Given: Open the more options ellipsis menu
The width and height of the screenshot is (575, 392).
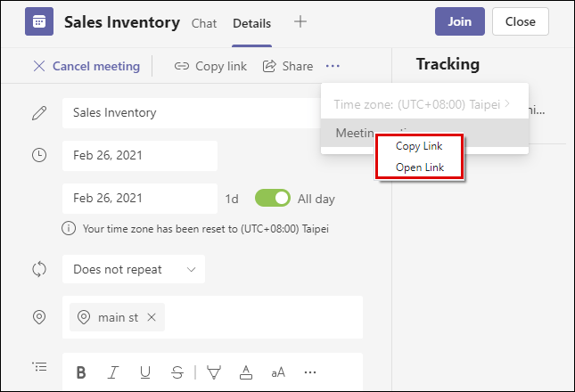Looking at the screenshot, I should click(x=333, y=66).
